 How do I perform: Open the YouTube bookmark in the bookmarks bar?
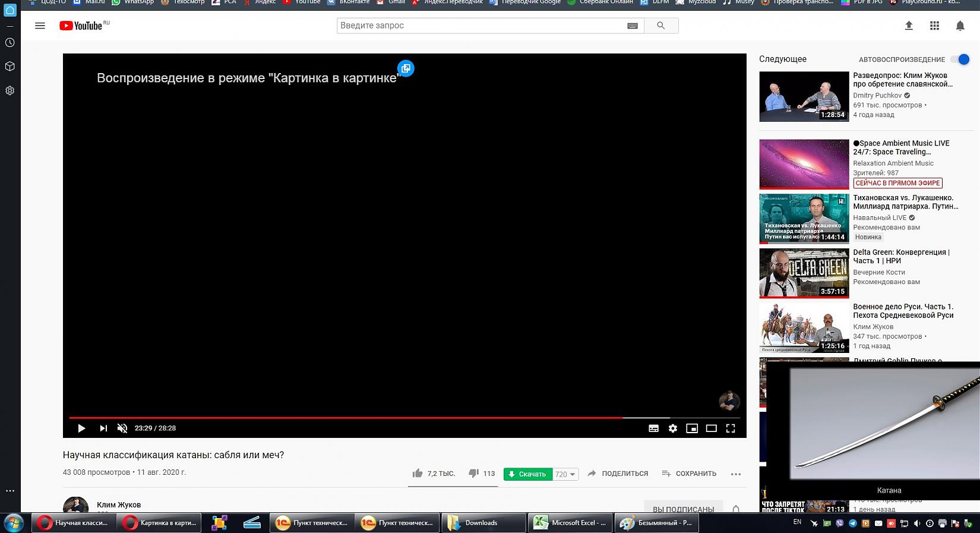click(x=302, y=2)
